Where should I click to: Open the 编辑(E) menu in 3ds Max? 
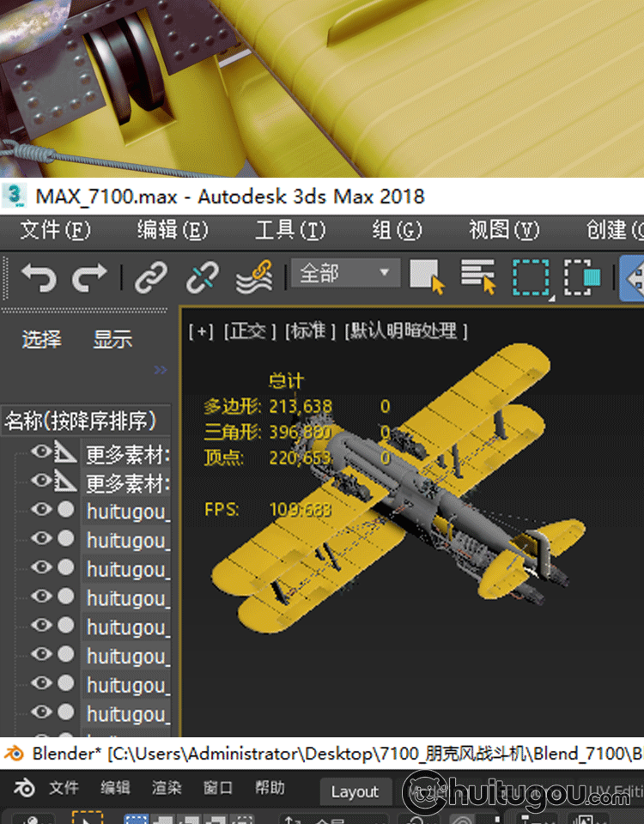point(173,230)
